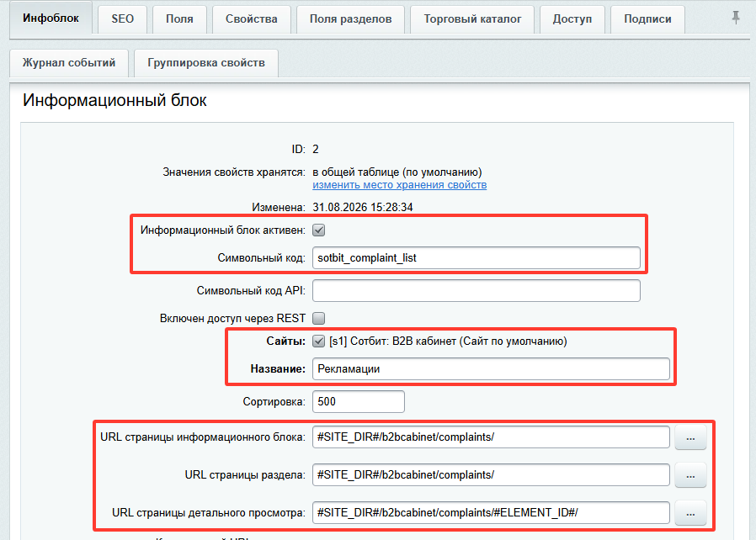This screenshot has height=540, width=756.
Task: Switch to the Подписи tab
Action: [647, 19]
